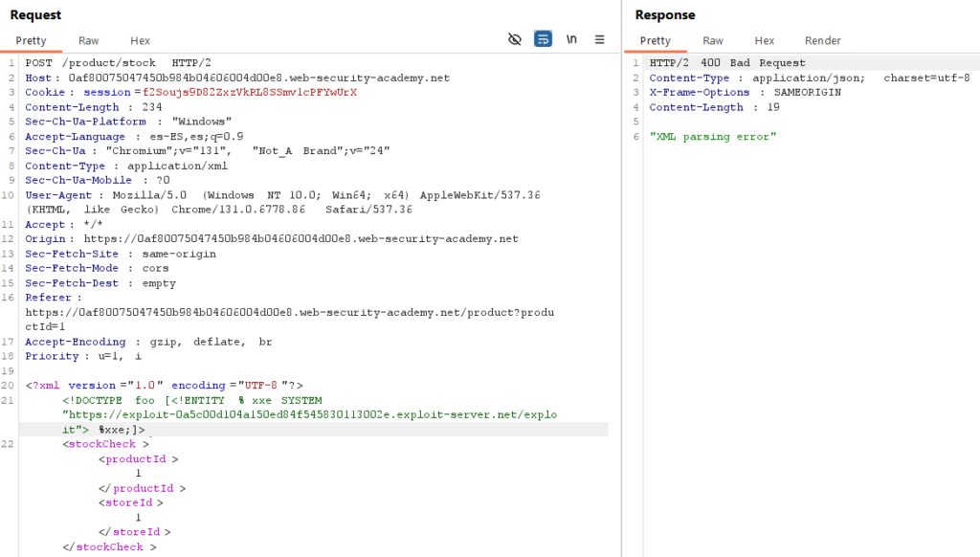980x557 pixels.
Task: Click the DOCTYPE foo entity line
Action: point(191,401)
